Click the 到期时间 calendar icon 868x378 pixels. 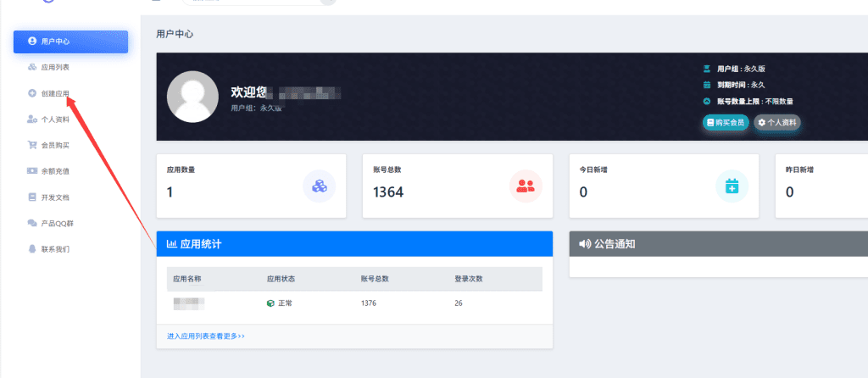point(707,86)
